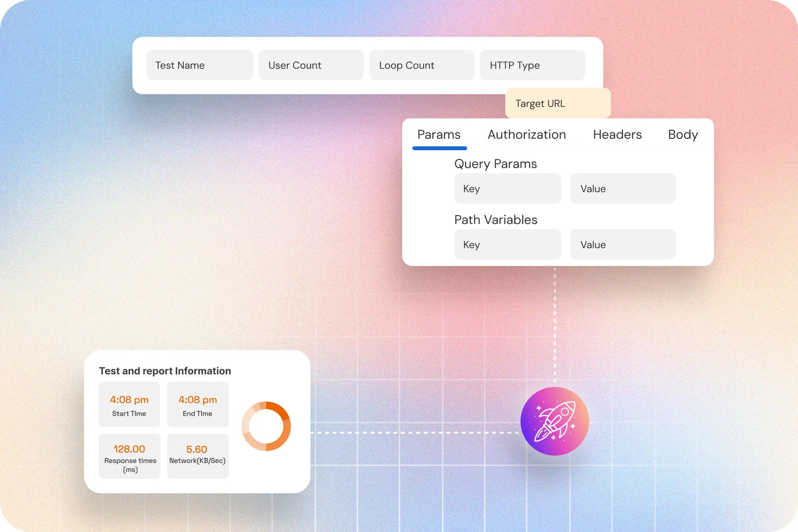Switch to the Params tab
The width and height of the screenshot is (798, 532).
click(439, 135)
